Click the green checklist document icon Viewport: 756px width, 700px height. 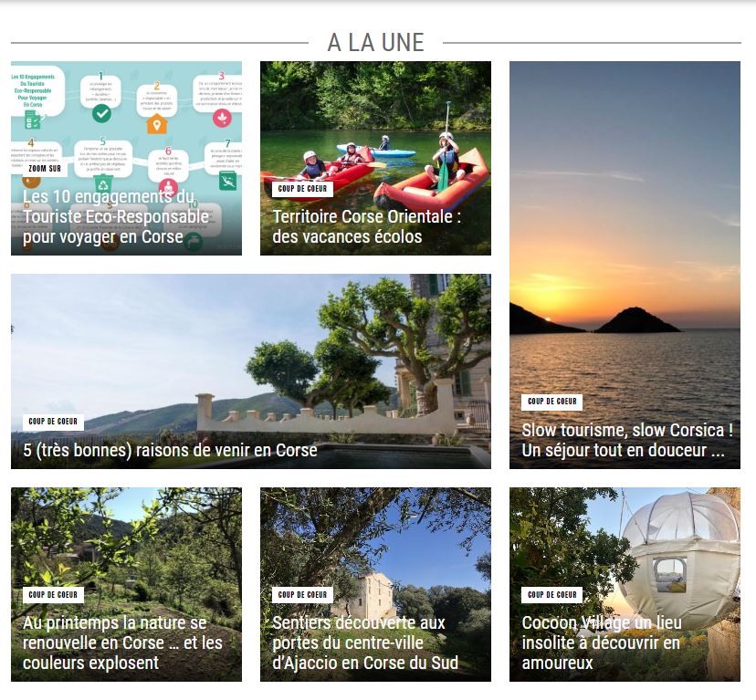tap(33, 120)
